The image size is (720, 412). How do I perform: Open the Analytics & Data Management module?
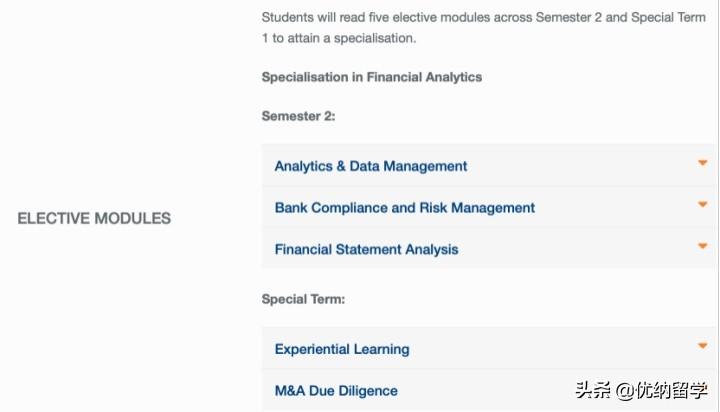coord(370,166)
